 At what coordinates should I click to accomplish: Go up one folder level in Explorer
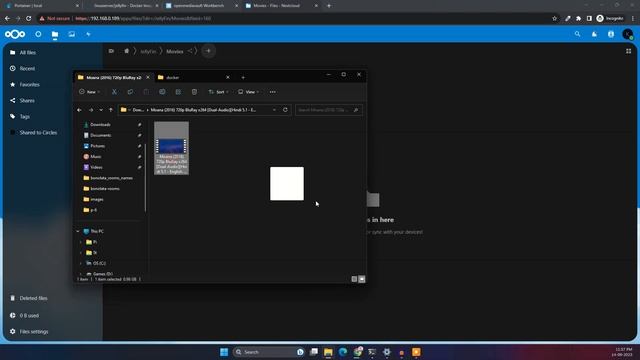(x=111, y=110)
